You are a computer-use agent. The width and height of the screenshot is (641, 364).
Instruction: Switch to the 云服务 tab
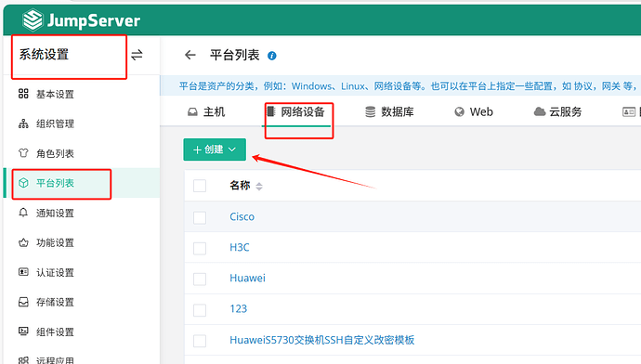(x=557, y=112)
